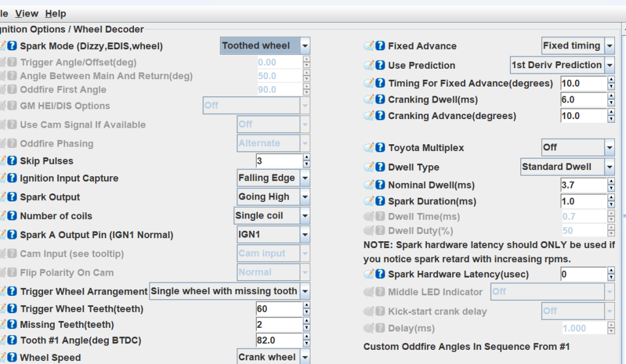The image size is (626, 364).
Task: Click the help icon beside Spark Mode
Action: click(x=12, y=46)
